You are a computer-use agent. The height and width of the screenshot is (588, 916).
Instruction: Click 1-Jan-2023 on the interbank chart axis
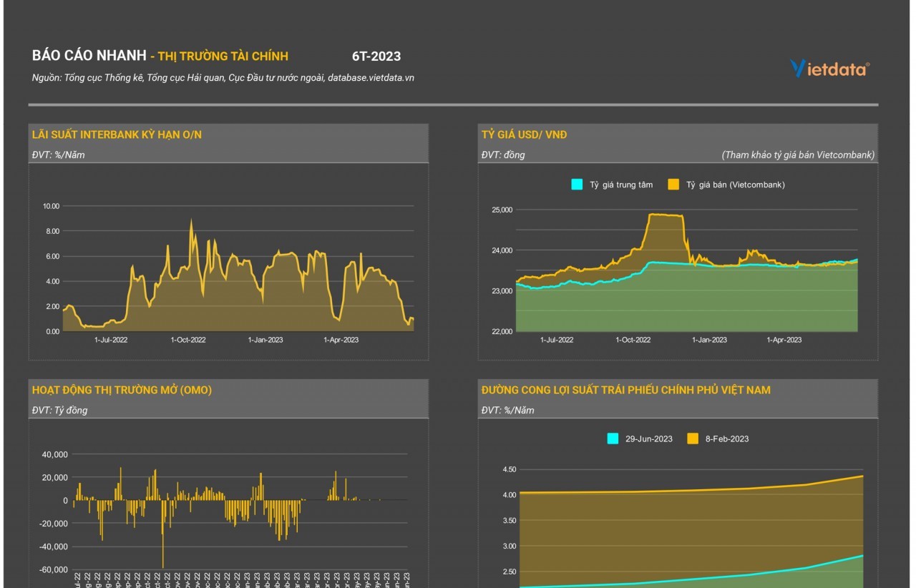pos(265,340)
